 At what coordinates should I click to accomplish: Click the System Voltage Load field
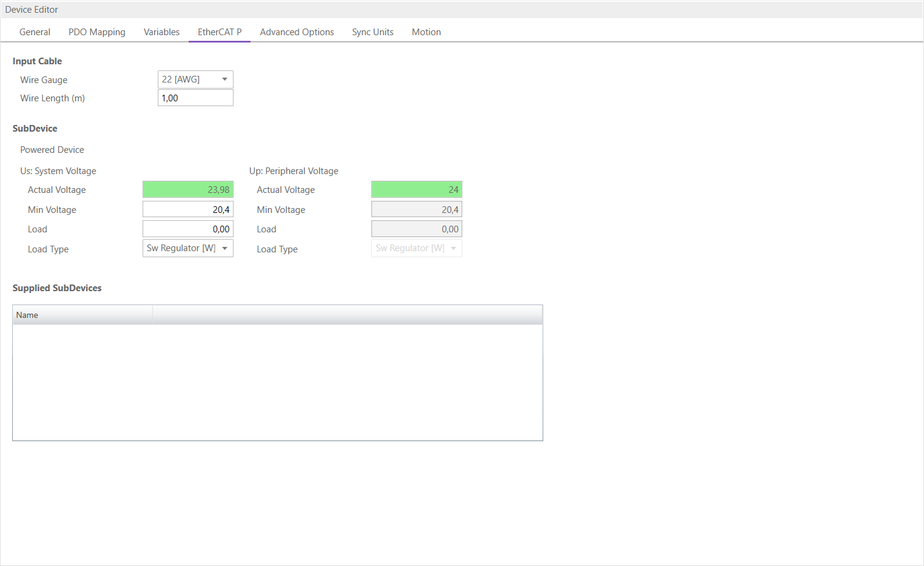(187, 229)
